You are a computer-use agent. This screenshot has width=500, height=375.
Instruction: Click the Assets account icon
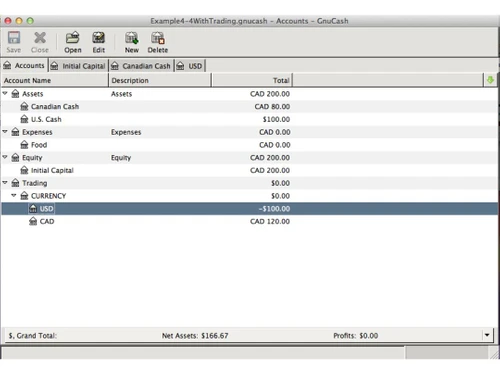[15, 94]
